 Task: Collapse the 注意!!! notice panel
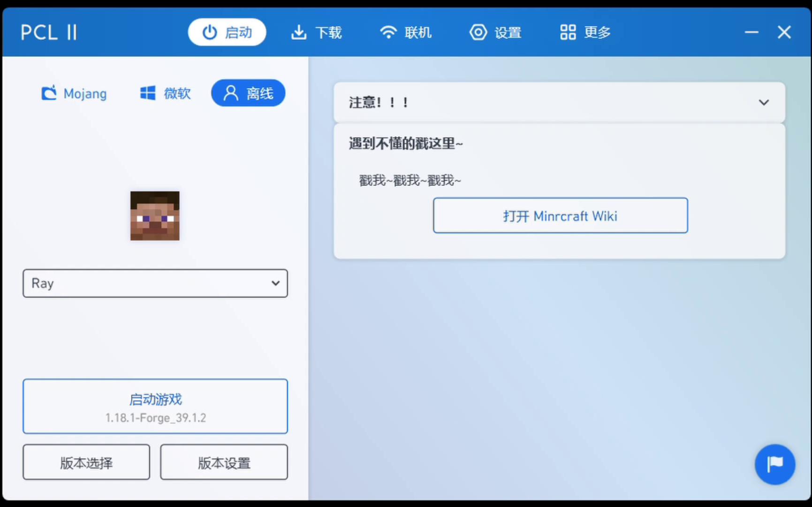pos(764,102)
